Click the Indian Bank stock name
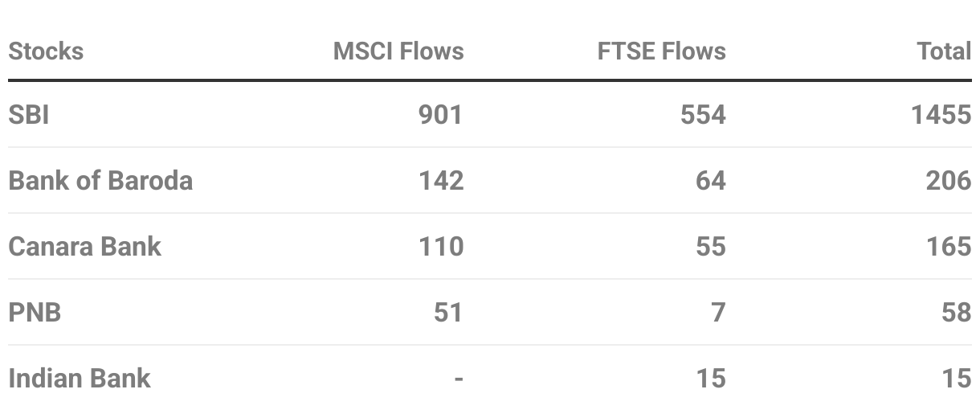This screenshot has height=418, width=980. pos(79,378)
